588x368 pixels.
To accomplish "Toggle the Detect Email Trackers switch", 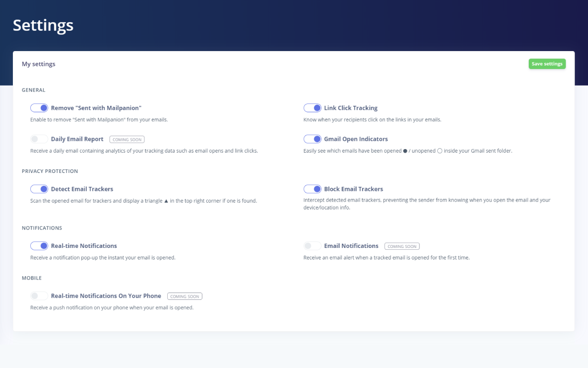I will pos(39,189).
